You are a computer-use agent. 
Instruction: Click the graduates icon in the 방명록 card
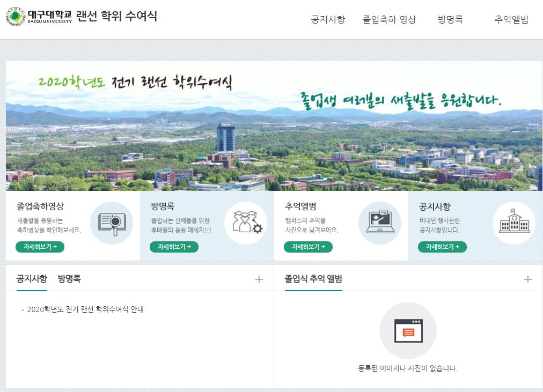pos(246,223)
